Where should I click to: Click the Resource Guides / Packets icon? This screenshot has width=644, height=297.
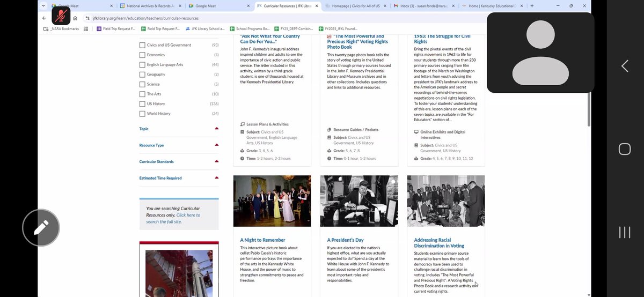pos(330,130)
